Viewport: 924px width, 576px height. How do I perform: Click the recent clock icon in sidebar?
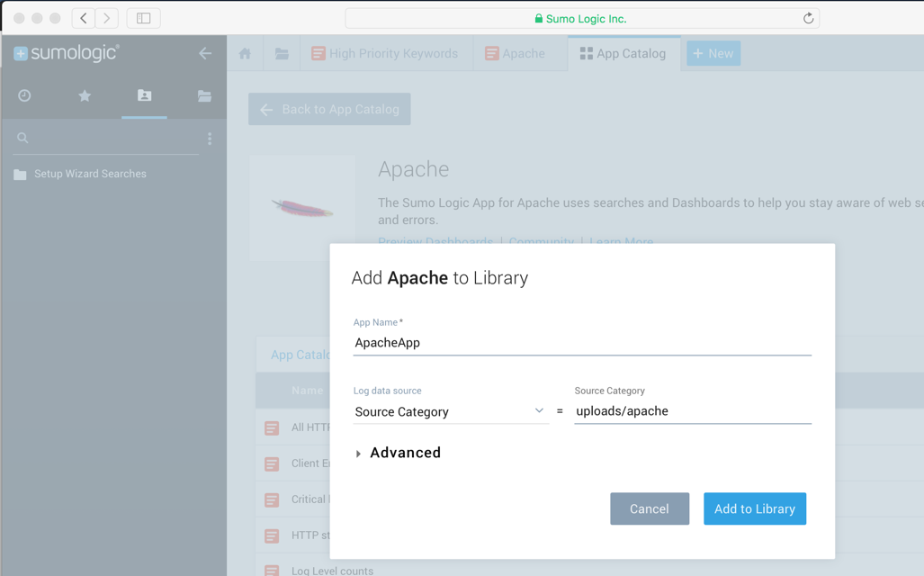click(24, 95)
